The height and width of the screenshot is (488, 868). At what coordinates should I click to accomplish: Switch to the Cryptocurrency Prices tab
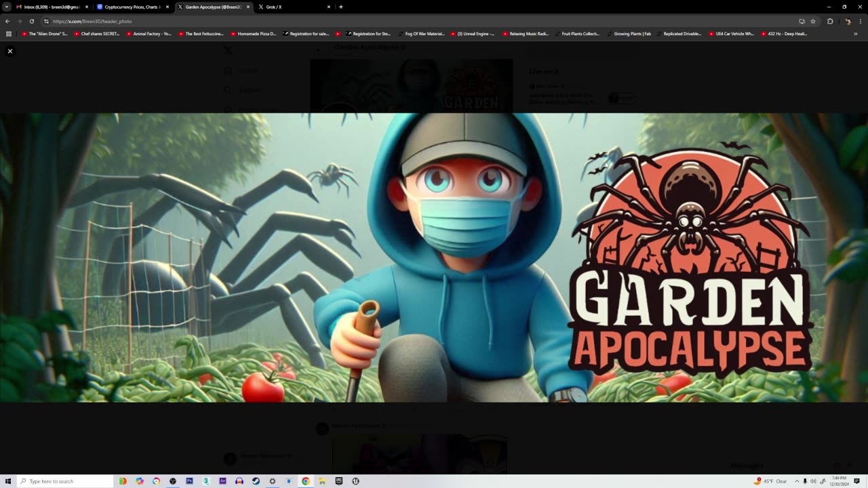pos(132,7)
